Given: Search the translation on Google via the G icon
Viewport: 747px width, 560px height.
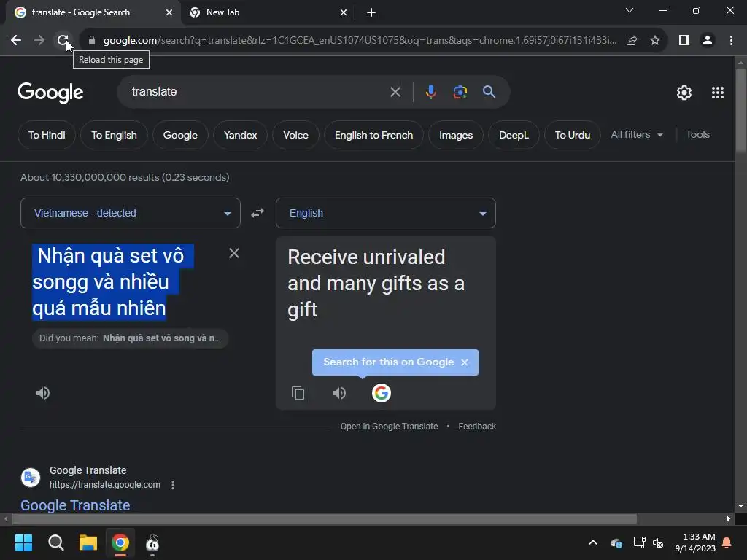Looking at the screenshot, I should click(381, 393).
